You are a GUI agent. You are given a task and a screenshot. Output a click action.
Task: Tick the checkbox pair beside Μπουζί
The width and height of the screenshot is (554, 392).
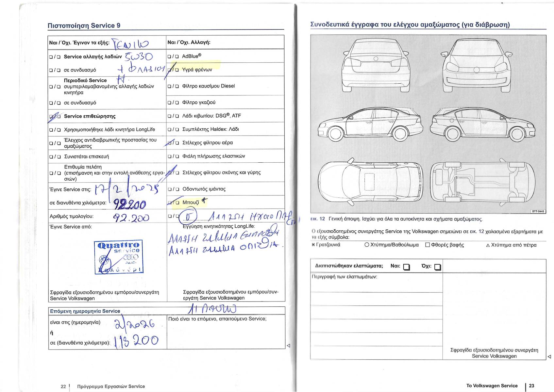pyautogui.click(x=173, y=203)
